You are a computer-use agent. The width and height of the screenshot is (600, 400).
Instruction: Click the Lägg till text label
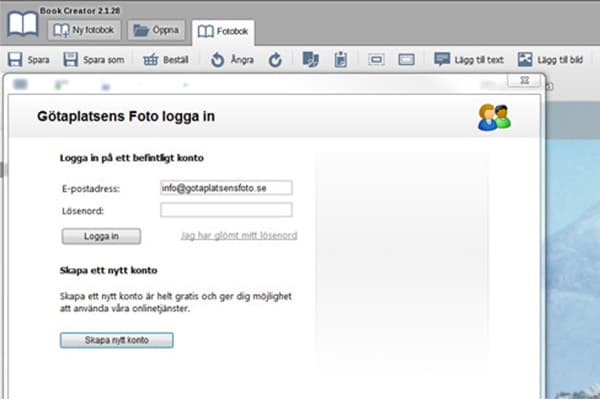pyautogui.click(x=479, y=60)
